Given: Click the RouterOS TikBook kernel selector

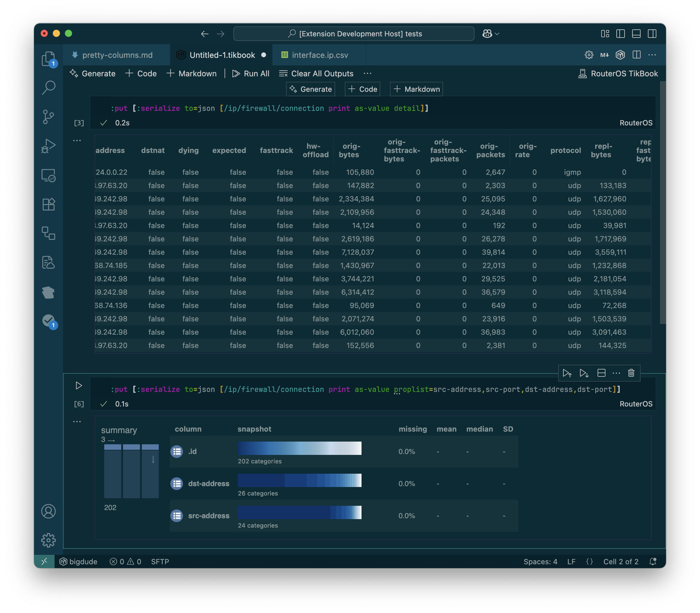Looking at the screenshot, I should [618, 74].
